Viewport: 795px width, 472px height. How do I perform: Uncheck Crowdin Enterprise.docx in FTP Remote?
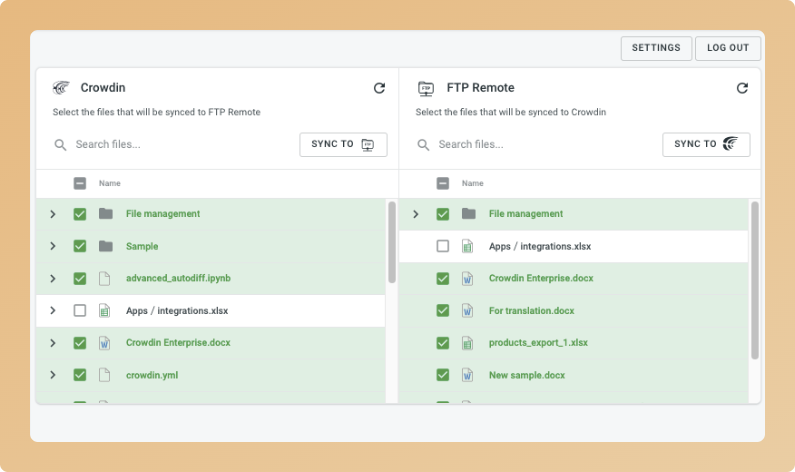(443, 278)
